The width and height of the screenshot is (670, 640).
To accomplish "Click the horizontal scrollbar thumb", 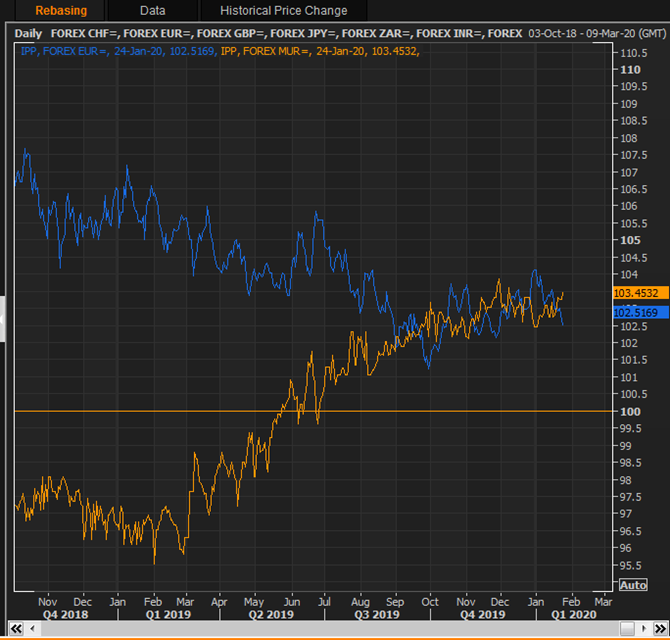I will (x=627, y=628).
